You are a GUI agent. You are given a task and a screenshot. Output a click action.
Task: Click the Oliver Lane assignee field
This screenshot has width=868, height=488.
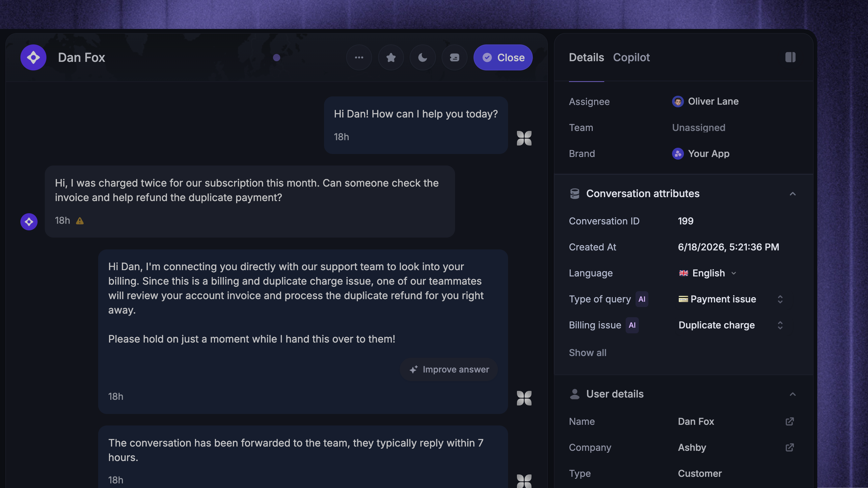point(705,101)
